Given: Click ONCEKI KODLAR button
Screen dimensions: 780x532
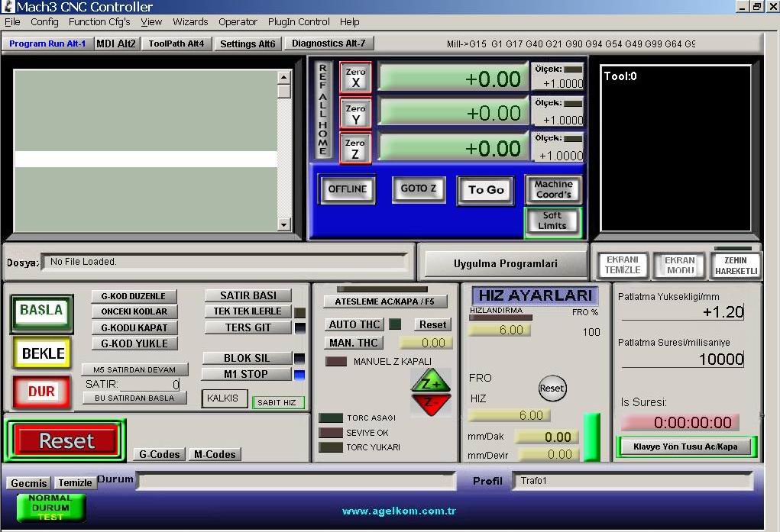Looking at the screenshot, I should (x=134, y=311).
